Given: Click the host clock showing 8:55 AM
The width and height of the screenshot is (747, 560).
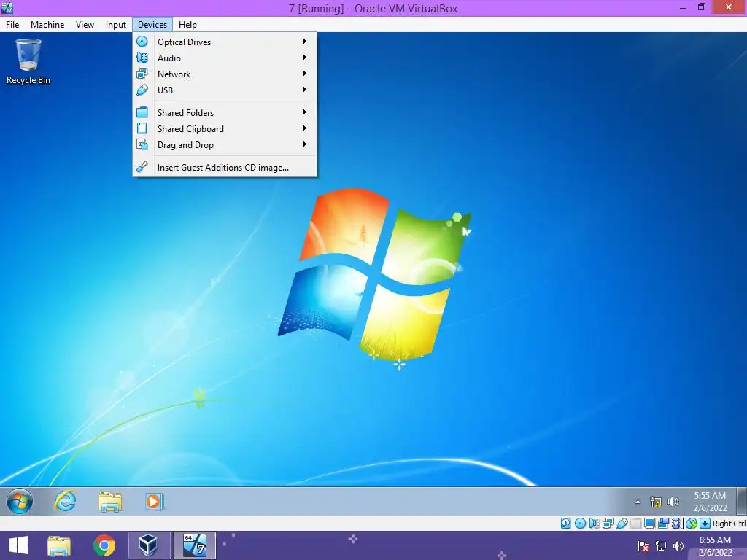Looking at the screenshot, I should click(x=715, y=545).
